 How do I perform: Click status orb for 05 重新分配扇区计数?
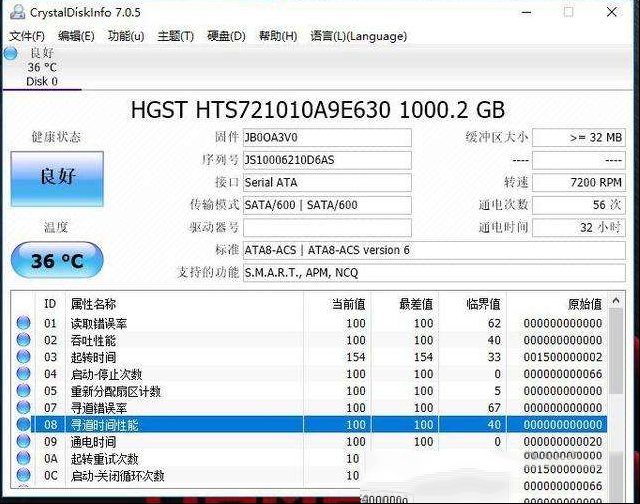pyautogui.click(x=24, y=391)
